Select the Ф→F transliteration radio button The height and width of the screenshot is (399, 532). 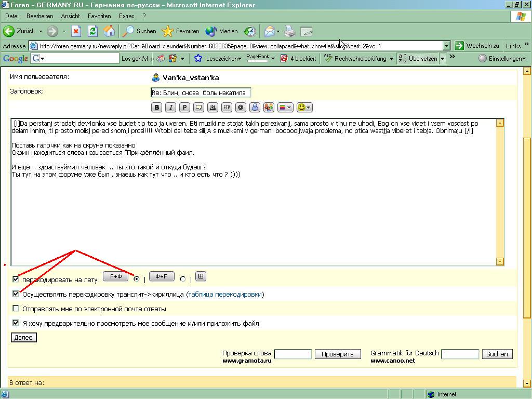[x=182, y=280]
